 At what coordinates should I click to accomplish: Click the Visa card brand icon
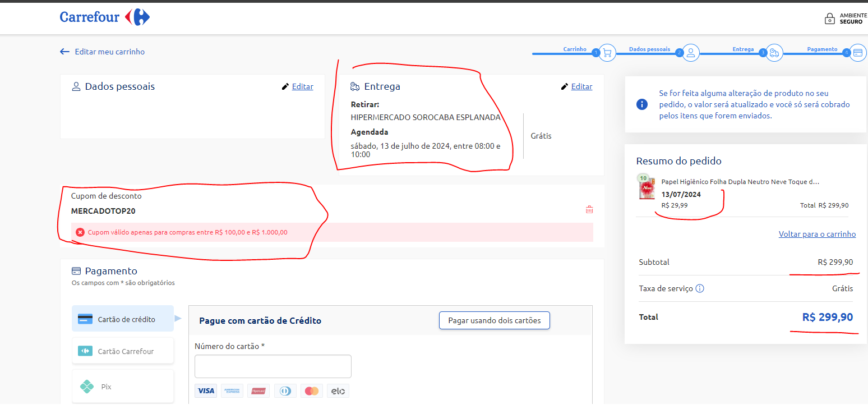pyautogui.click(x=206, y=390)
